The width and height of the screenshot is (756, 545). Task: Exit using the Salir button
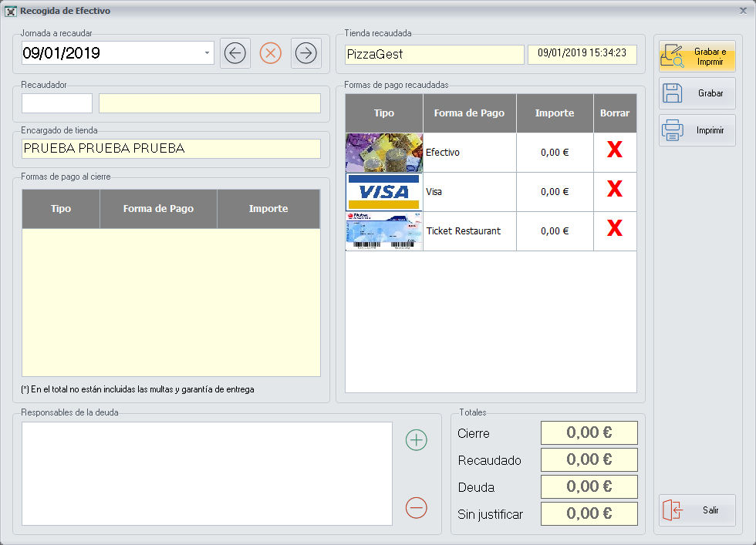(697, 510)
